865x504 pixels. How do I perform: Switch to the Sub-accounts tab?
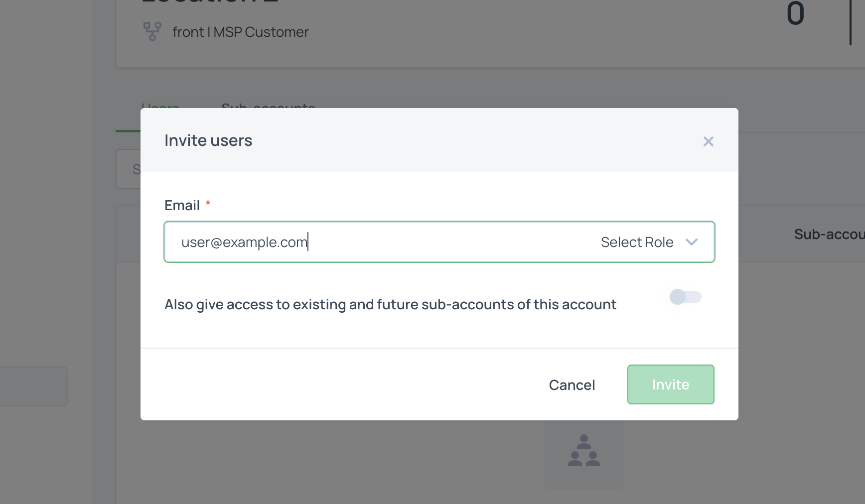pos(268,105)
